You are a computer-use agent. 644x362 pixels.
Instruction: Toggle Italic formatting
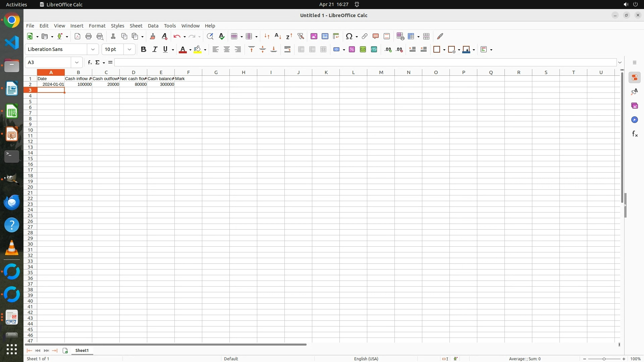click(x=155, y=50)
